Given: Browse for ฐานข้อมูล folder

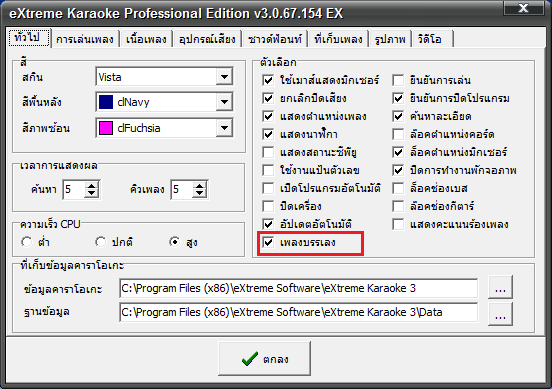Looking at the screenshot, I should click(x=500, y=314).
